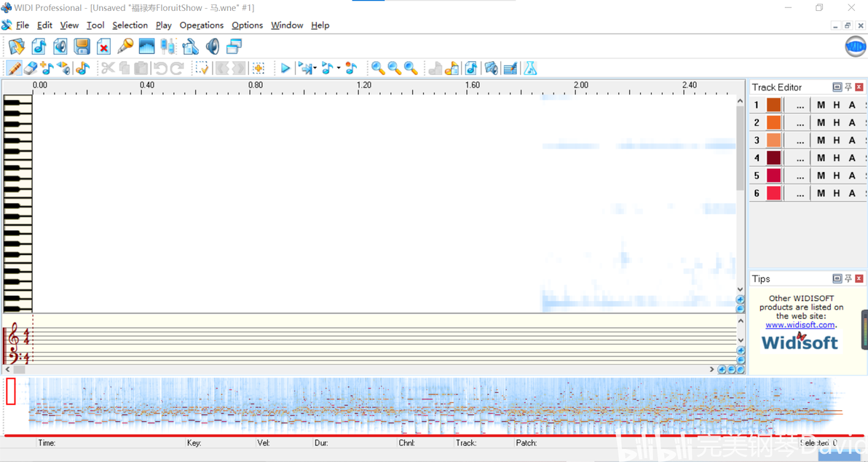Click the piano keyboard strip
868x462 pixels.
click(x=17, y=204)
